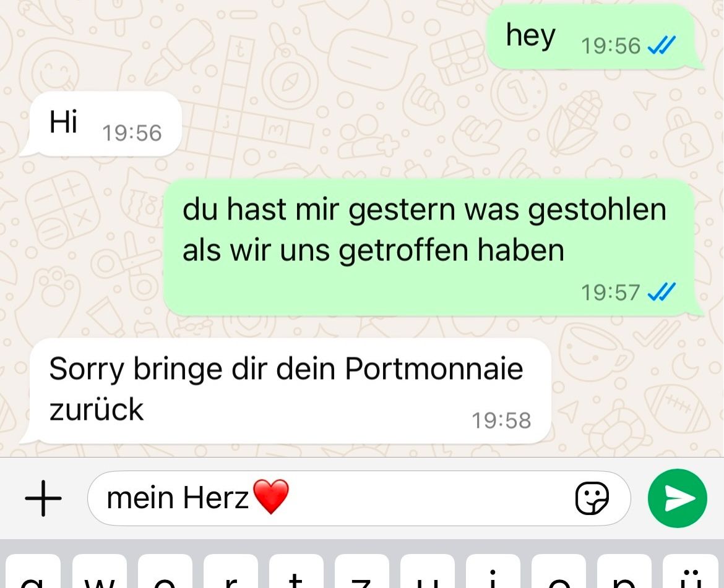Image resolution: width=724 pixels, height=588 pixels.
Task: Tap the 'p' keyboard key
Action: 624,572
